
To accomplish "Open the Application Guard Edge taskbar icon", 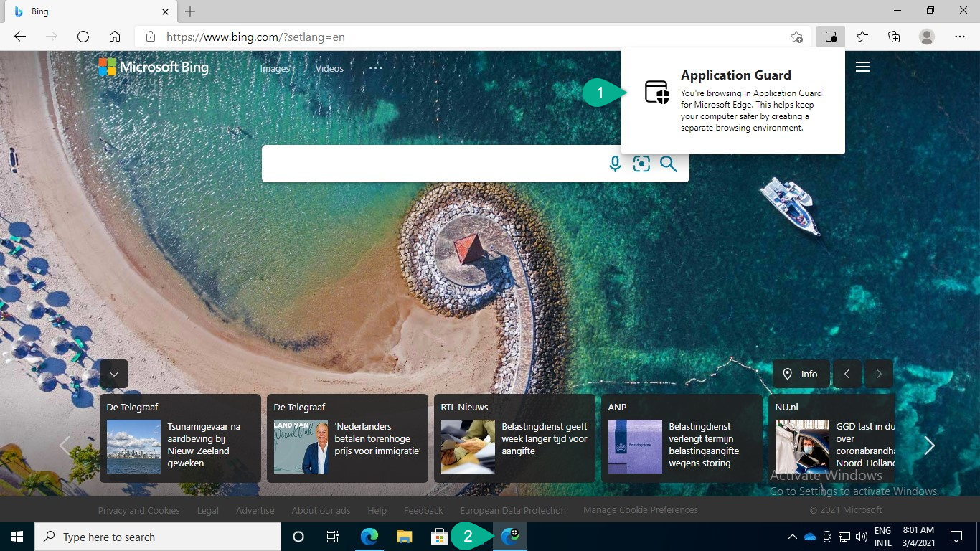I will 509,536.
